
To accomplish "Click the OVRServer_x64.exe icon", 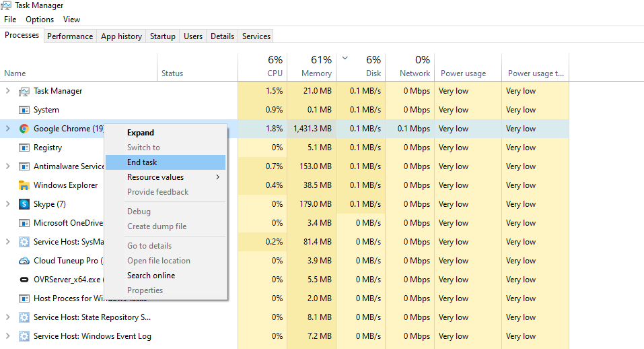I will [x=24, y=280].
